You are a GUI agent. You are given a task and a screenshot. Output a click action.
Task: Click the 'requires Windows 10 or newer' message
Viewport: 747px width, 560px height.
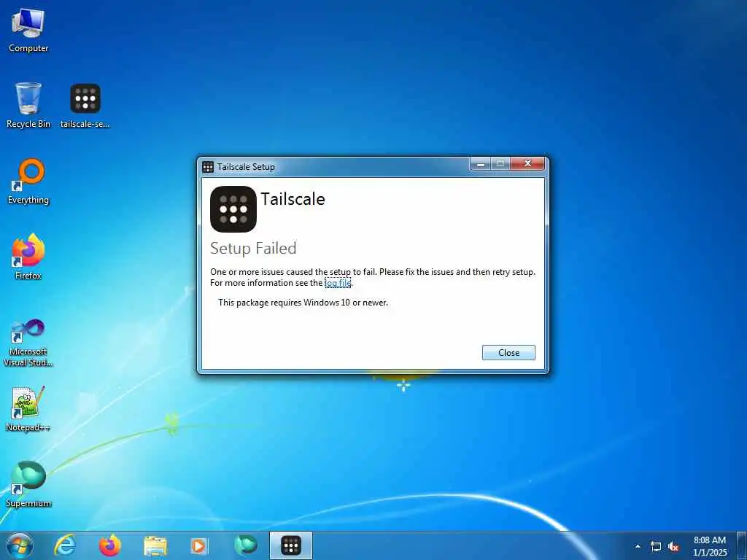(x=303, y=303)
